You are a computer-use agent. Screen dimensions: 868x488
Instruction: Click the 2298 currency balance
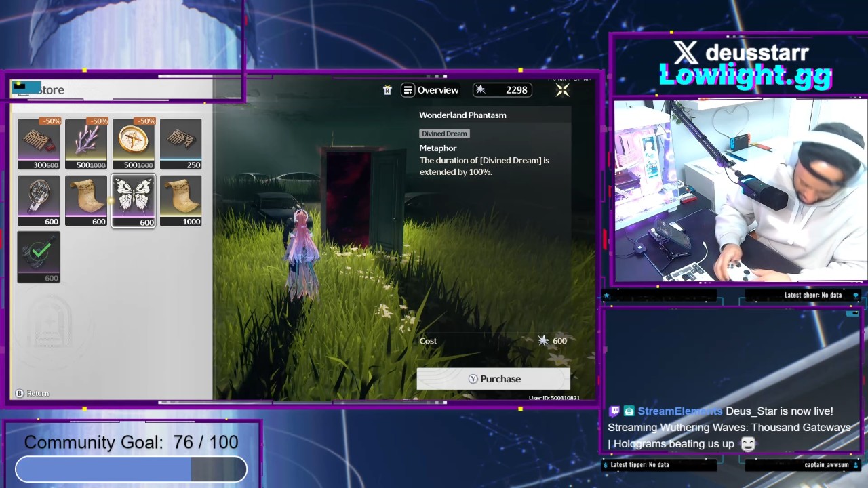516,90
